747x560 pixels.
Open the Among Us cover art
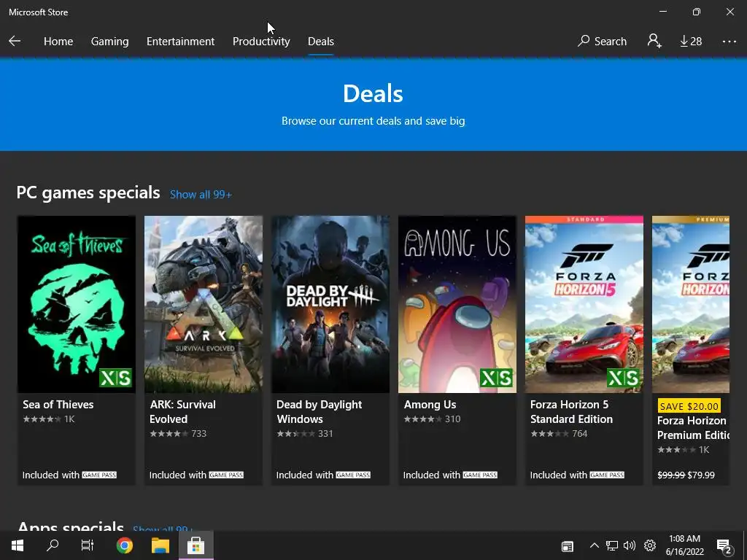[457, 304]
